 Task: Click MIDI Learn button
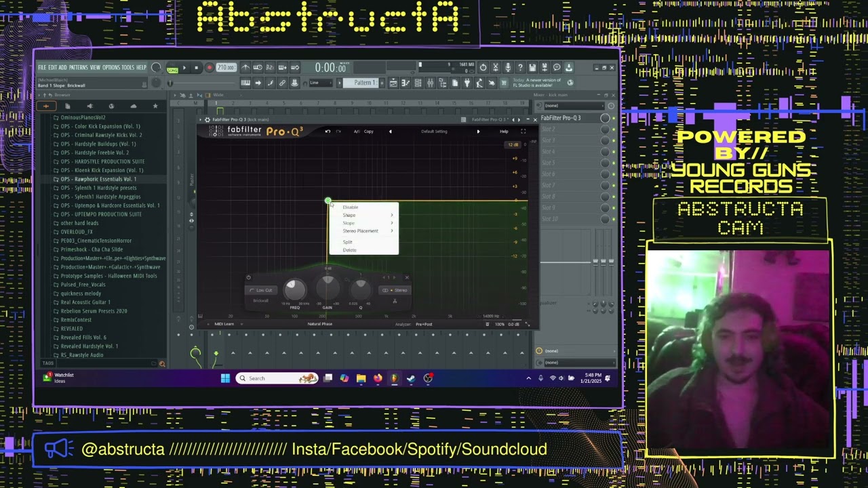coord(224,324)
